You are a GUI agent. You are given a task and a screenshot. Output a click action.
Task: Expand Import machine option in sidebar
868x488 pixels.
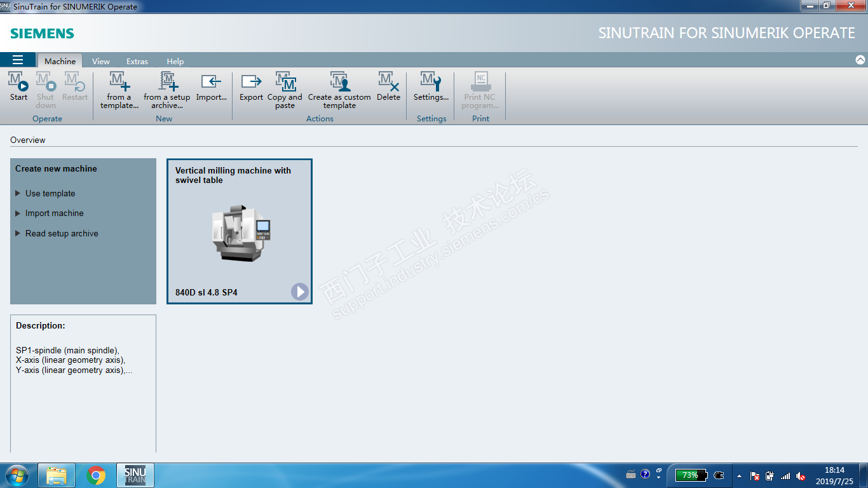coord(50,213)
